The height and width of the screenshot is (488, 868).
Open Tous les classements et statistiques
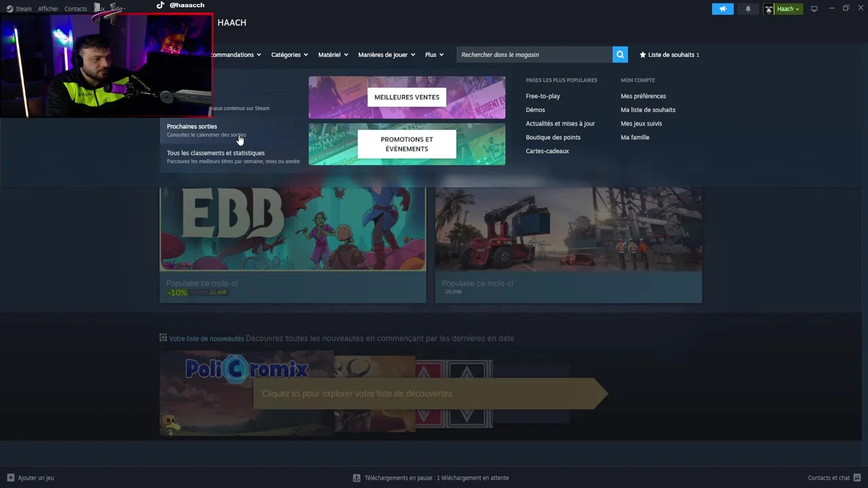233,157
